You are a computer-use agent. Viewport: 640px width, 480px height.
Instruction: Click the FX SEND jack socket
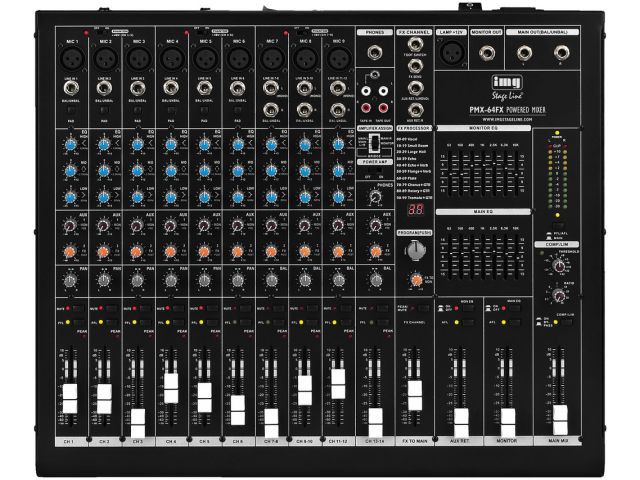pos(415,65)
